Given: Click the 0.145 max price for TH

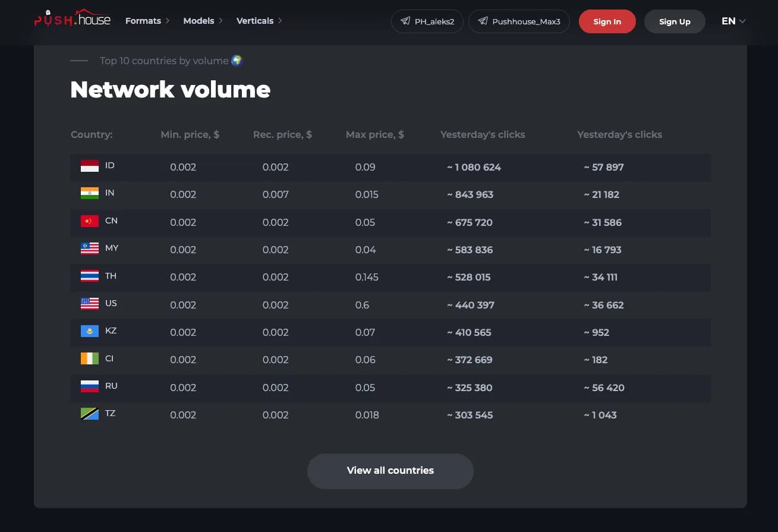Looking at the screenshot, I should [367, 278].
